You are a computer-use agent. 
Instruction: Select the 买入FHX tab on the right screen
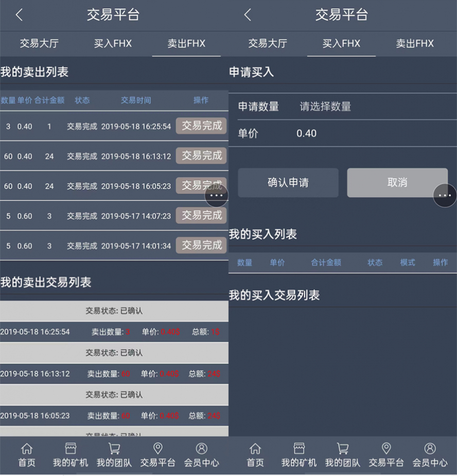pos(341,43)
